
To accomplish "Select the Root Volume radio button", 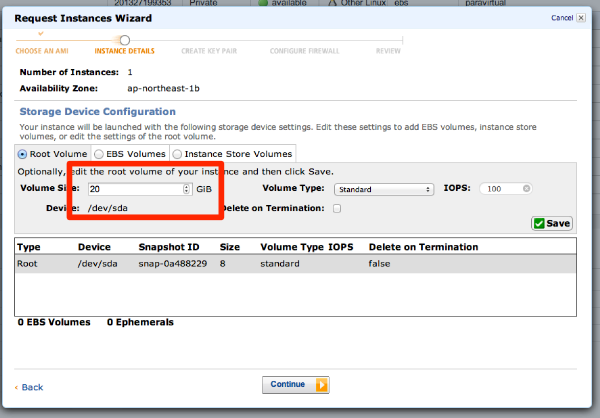I will click(22, 154).
